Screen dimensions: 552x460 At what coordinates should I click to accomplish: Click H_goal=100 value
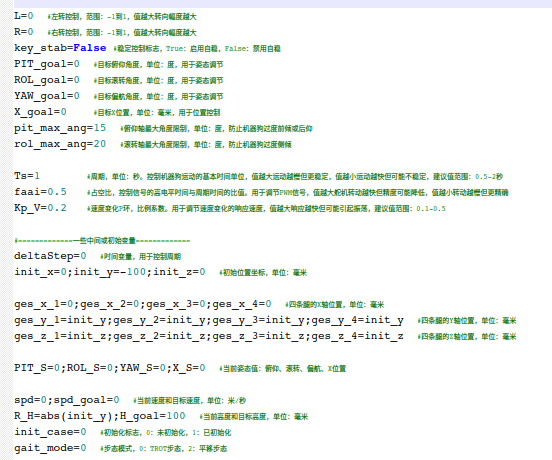click(x=176, y=416)
